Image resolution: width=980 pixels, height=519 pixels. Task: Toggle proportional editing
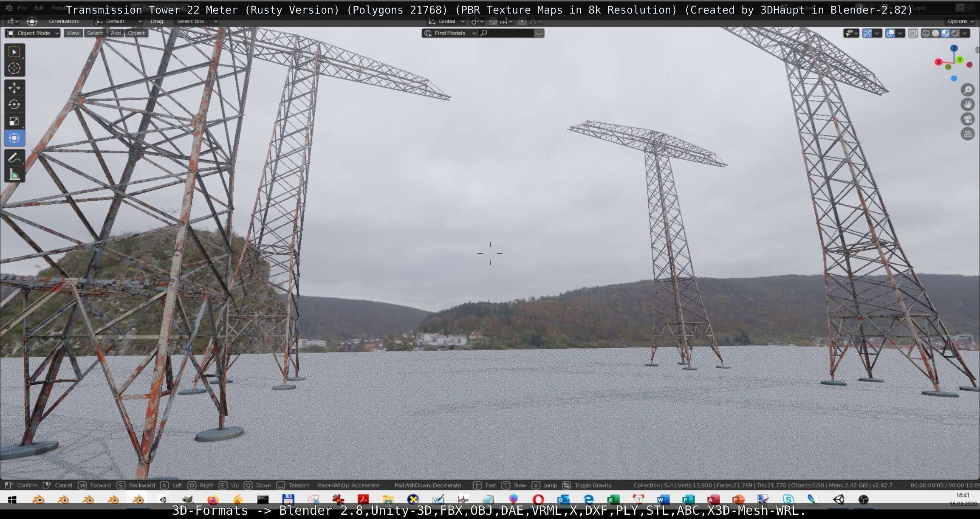[522, 21]
